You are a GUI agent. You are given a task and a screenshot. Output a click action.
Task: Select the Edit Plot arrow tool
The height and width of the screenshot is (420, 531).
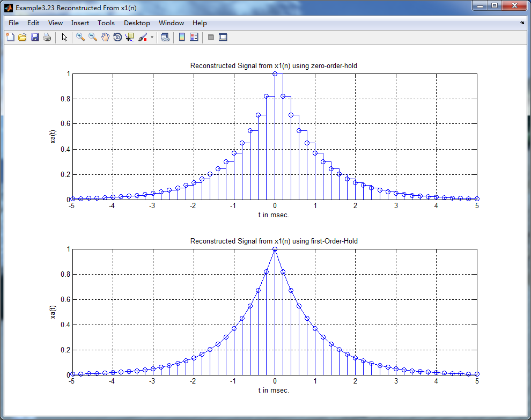64,37
